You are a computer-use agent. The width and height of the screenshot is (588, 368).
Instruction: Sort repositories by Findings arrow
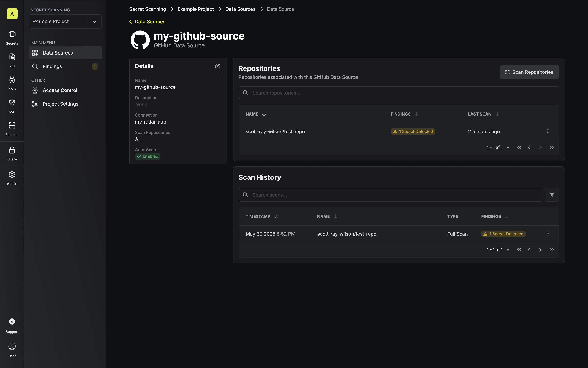[416, 114]
